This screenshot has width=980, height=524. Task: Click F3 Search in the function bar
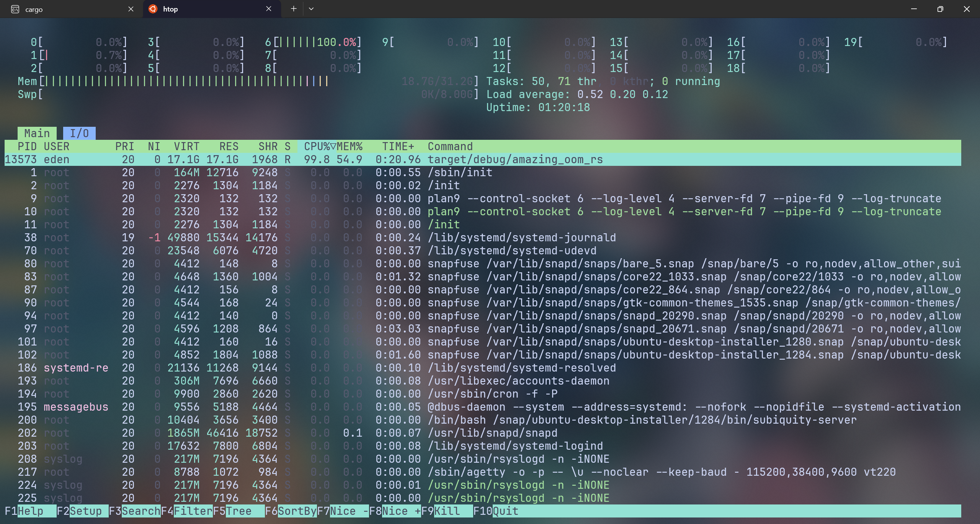pyautogui.click(x=135, y=511)
